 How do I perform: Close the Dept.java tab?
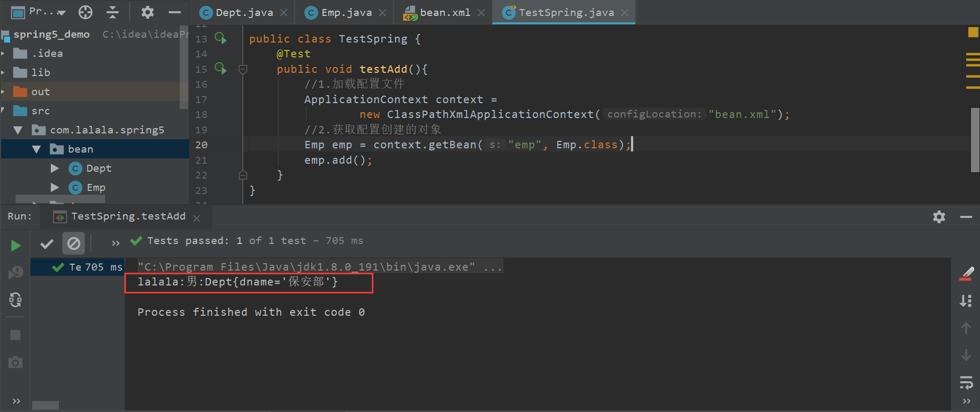284,13
